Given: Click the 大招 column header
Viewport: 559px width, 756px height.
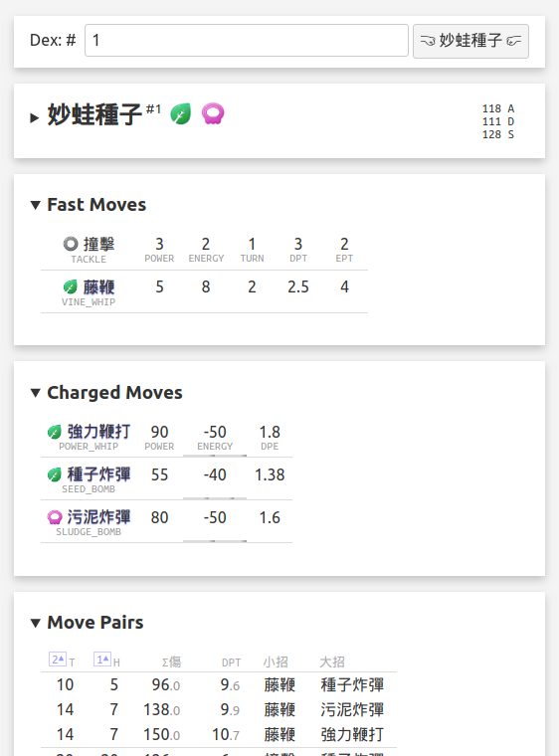Looking at the screenshot, I should click(332, 661).
